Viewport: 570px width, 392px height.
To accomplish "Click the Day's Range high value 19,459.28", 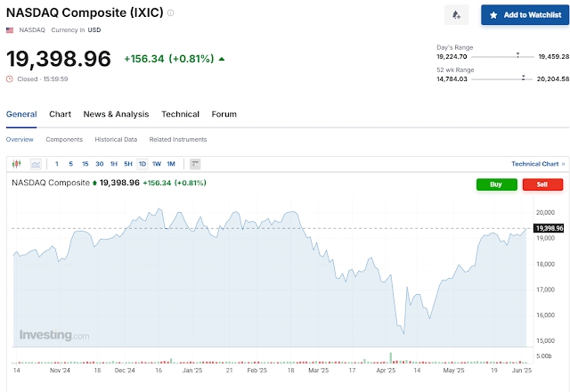I will [x=554, y=57].
